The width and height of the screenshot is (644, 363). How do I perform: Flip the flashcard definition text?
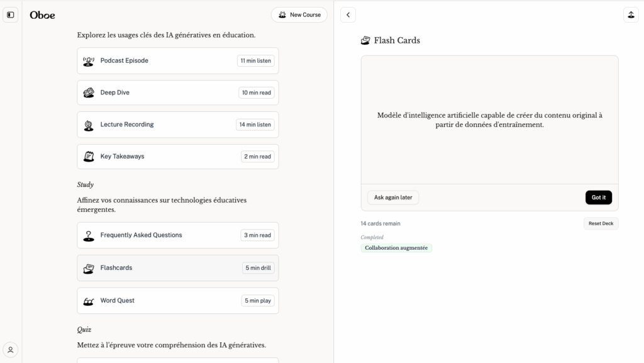pos(489,120)
